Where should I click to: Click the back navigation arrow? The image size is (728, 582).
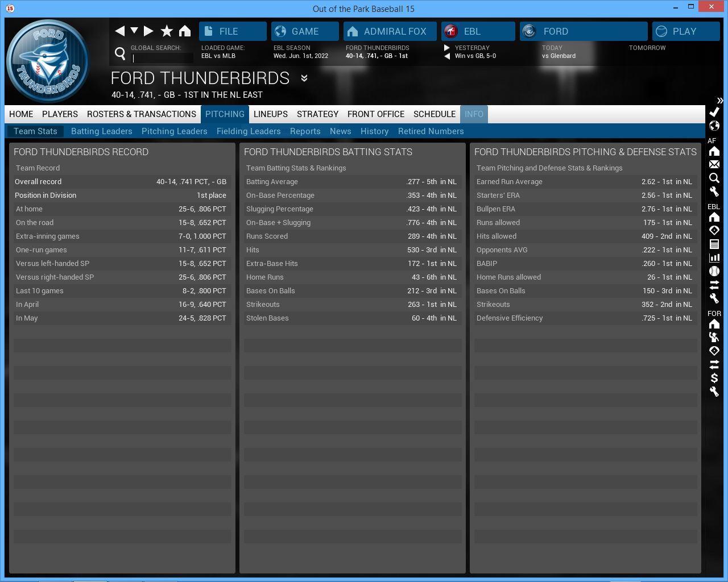pyautogui.click(x=119, y=31)
